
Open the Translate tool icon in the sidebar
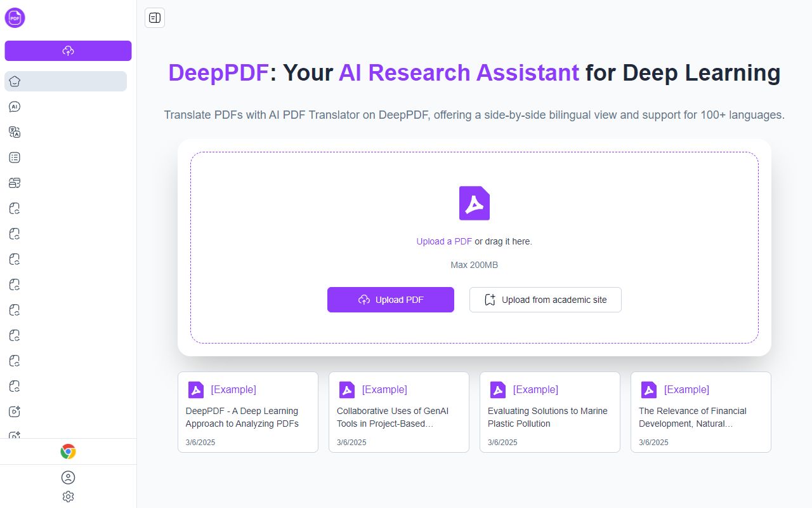pyautogui.click(x=14, y=131)
